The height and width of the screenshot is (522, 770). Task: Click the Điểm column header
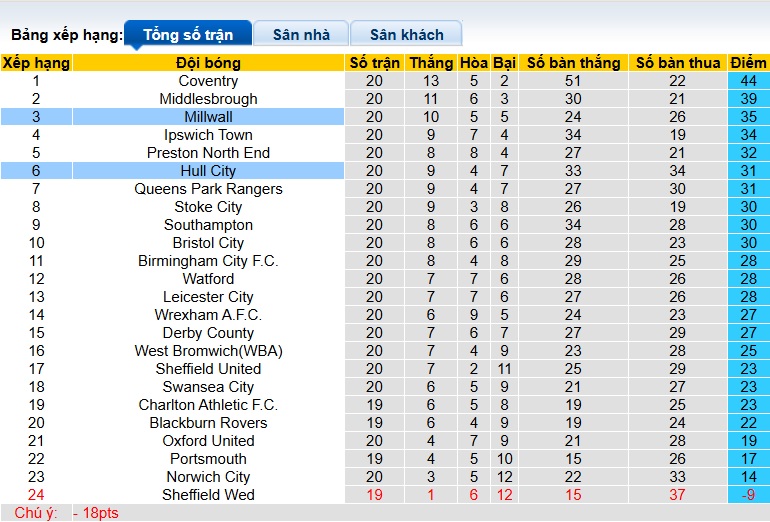point(748,63)
